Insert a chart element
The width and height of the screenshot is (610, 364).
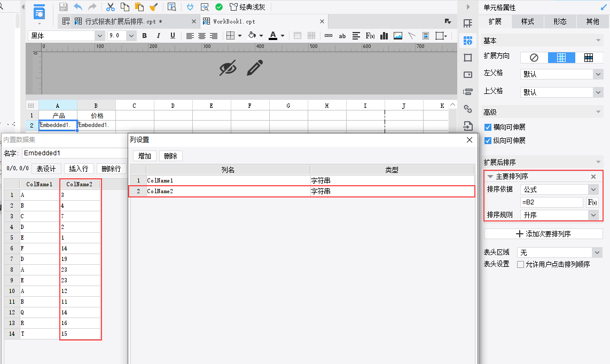[x=384, y=36]
